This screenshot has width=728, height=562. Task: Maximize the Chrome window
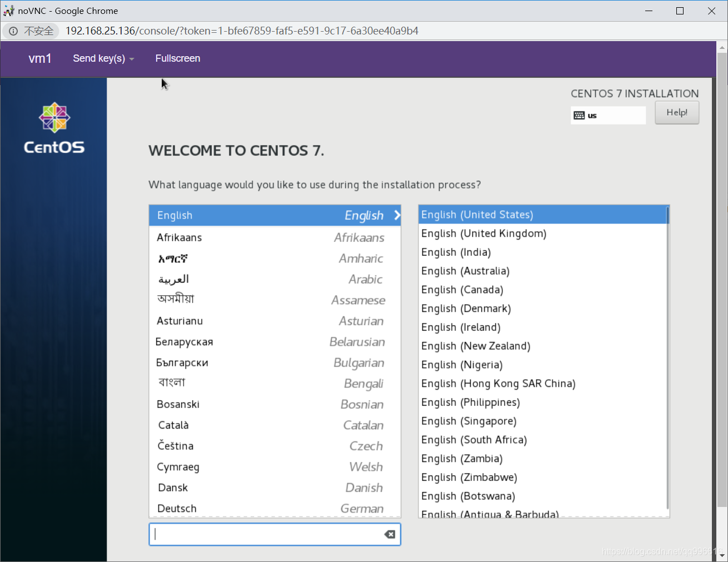click(x=680, y=11)
